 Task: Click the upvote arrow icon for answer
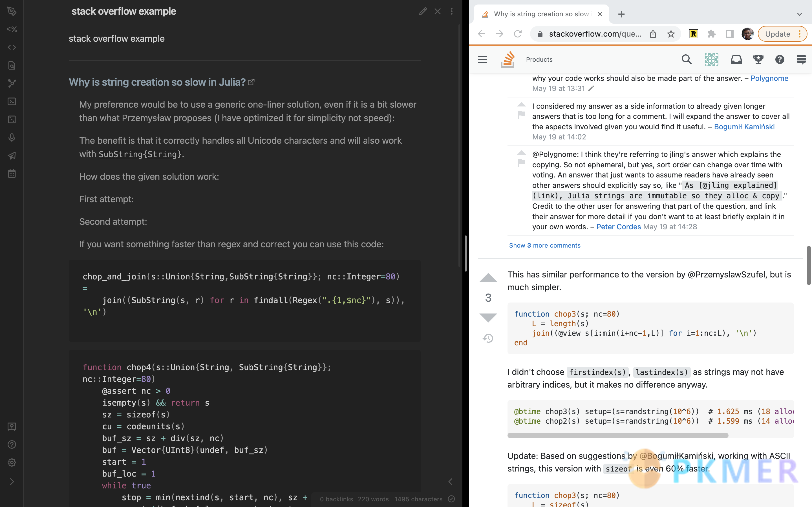487,277
